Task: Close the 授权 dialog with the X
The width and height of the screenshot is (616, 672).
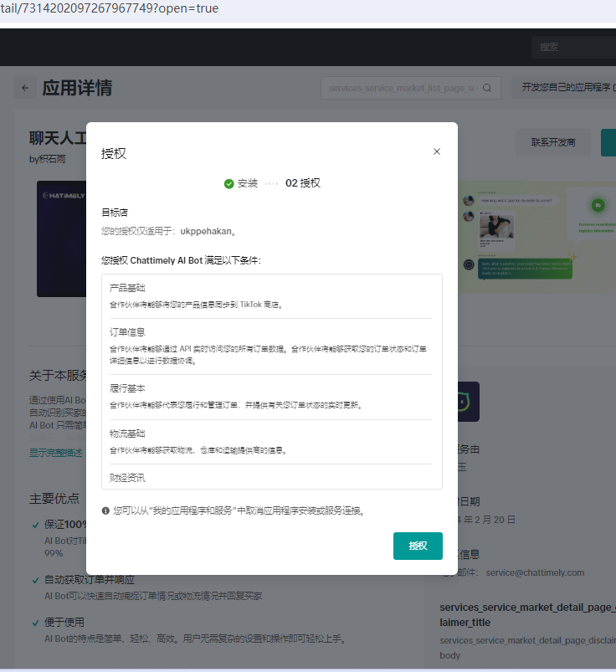Action: pyautogui.click(x=436, y=151)
